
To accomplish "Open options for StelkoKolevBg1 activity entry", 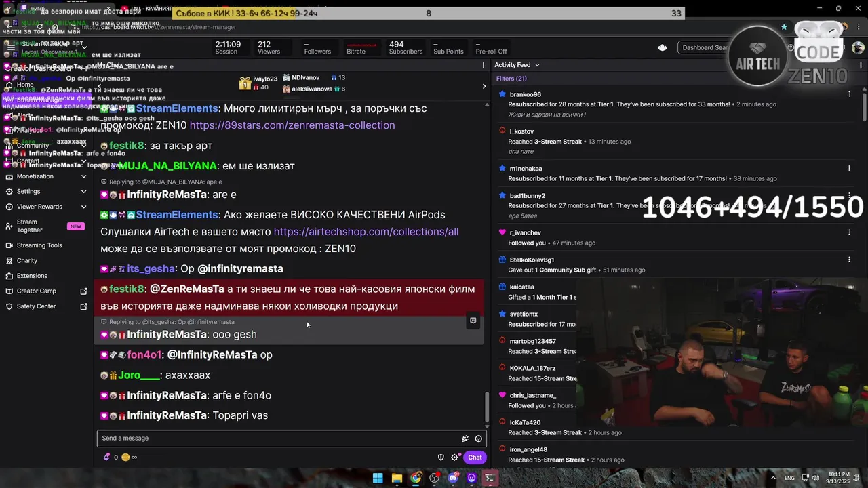I will [x=849, y=260].
